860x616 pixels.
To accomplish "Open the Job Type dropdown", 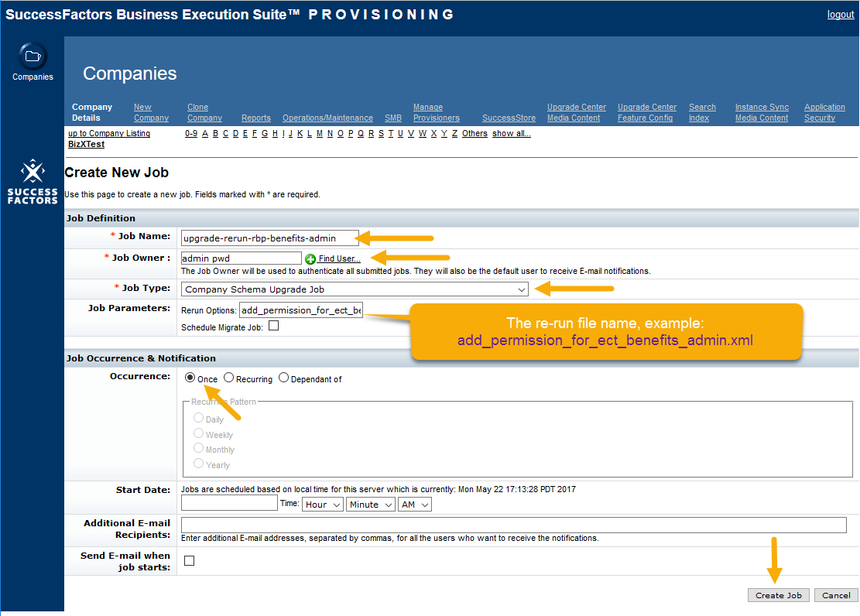I will [355, 289].
